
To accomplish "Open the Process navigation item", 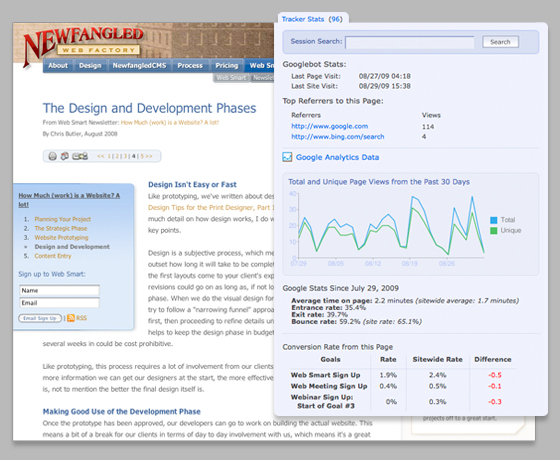I will [190, 65].
